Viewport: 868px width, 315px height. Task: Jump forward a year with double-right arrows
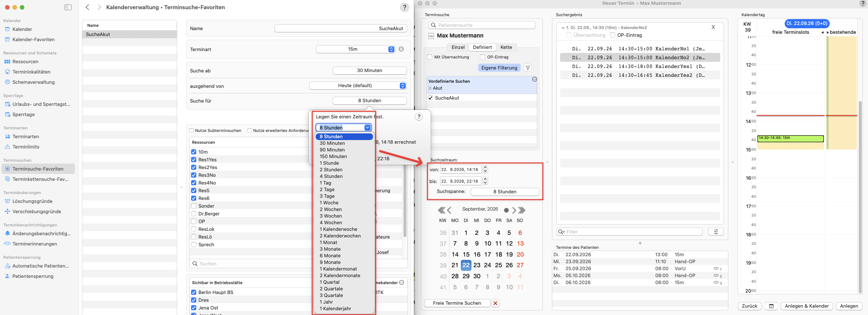(x=522, y=210)
